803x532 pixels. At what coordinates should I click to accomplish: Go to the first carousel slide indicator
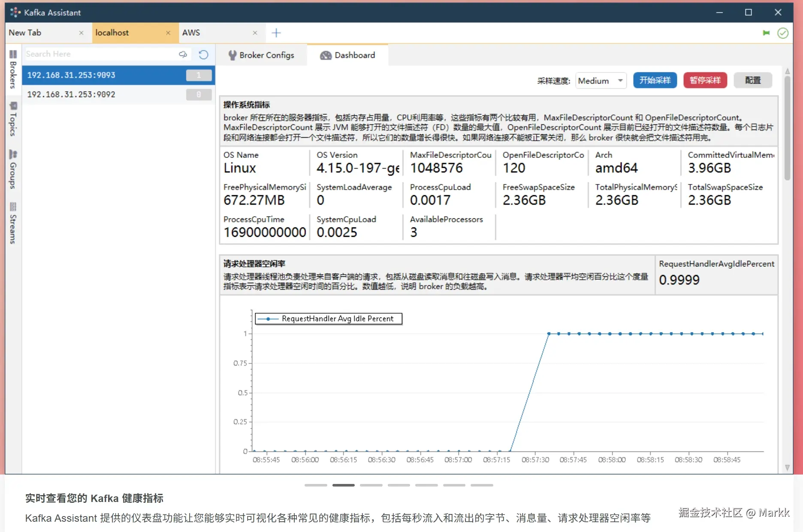point(316,485)
